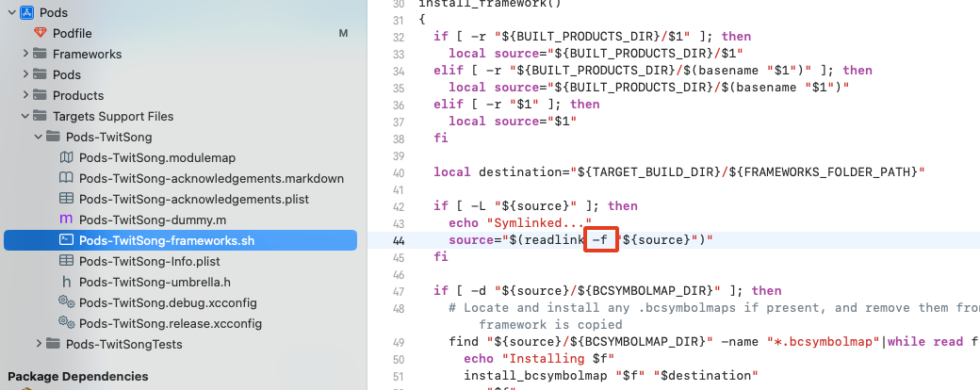
Task: Click the Products folder icon
Action: click(x=41, y=95)
